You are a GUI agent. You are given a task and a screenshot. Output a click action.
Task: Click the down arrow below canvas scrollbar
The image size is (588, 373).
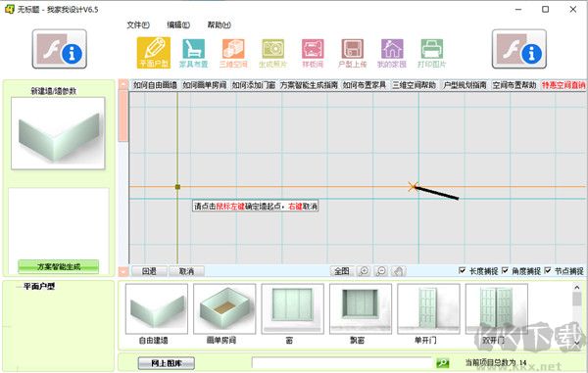[123, 271]
